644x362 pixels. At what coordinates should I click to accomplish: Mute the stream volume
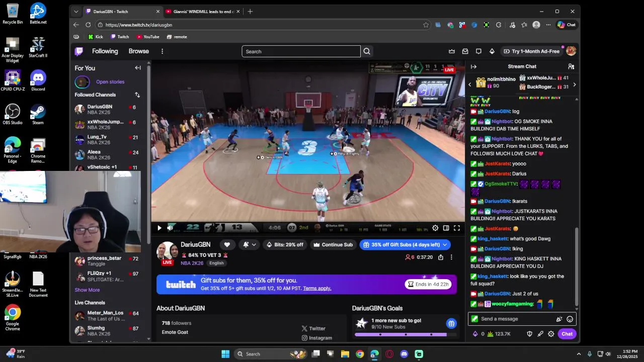170,228
